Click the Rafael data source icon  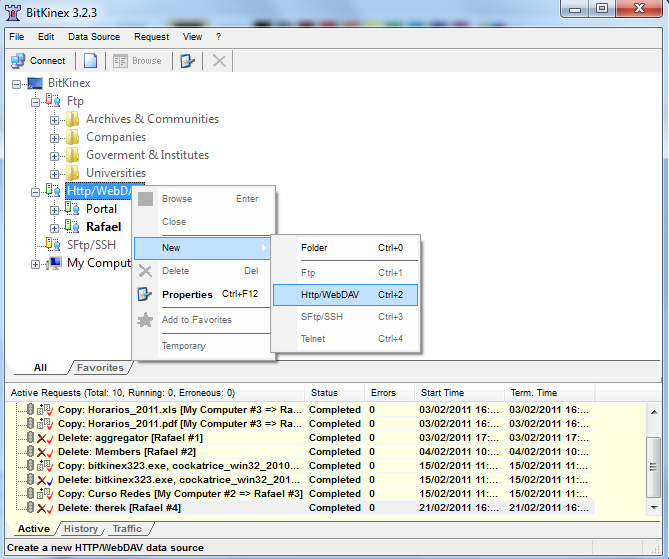coord(72,227)
